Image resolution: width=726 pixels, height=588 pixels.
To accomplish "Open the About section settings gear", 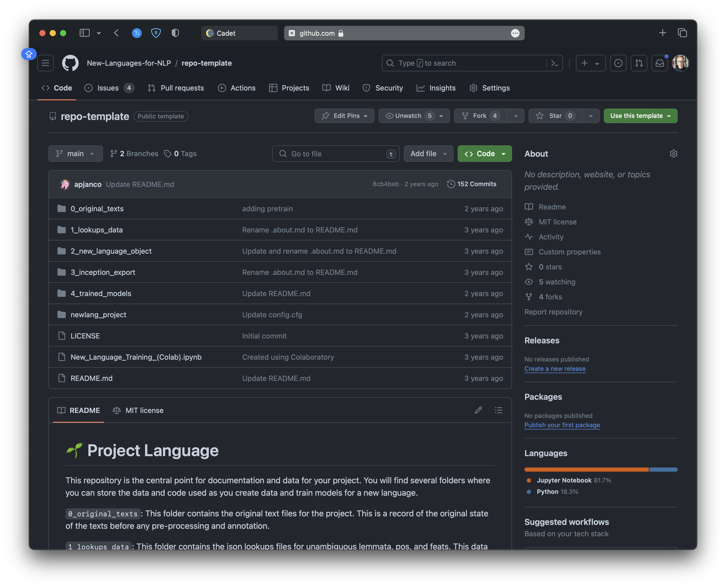I will 673,154.
